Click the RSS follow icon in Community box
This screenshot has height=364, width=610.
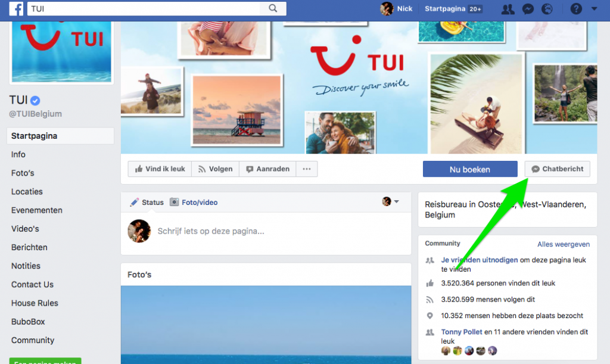pos(430,300)
